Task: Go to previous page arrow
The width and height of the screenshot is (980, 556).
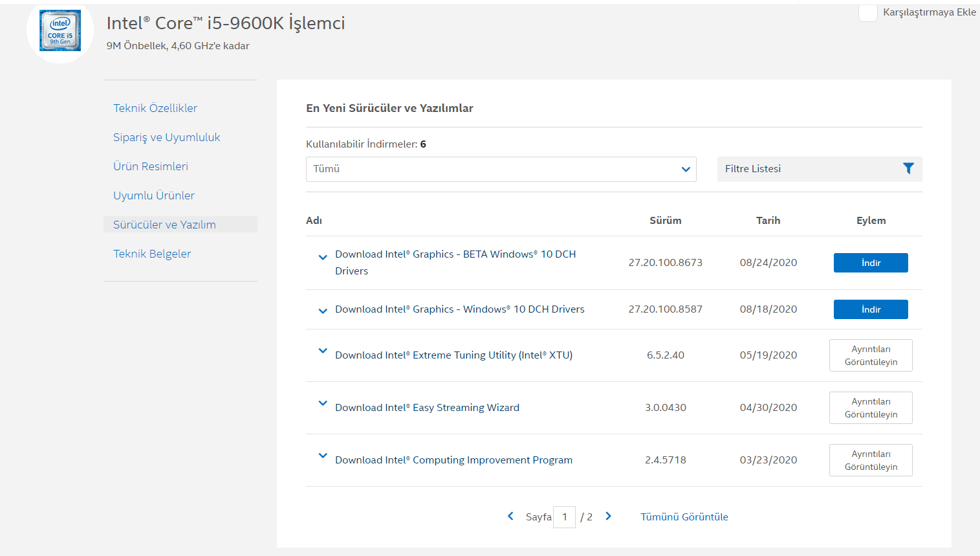Action: (x=510, y=516)
